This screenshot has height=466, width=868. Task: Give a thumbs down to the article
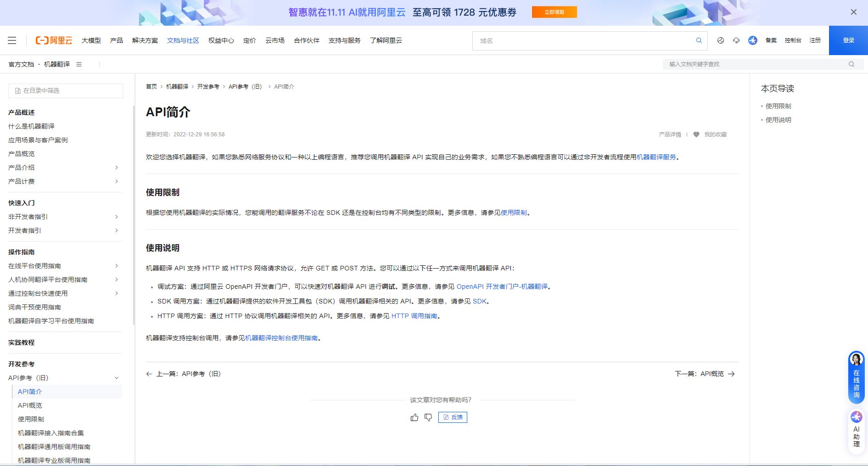coord(428,417)
